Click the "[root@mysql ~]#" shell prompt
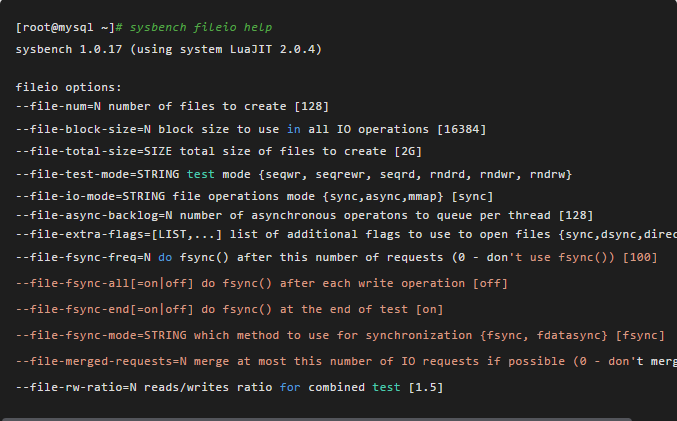 click(66, 27)
